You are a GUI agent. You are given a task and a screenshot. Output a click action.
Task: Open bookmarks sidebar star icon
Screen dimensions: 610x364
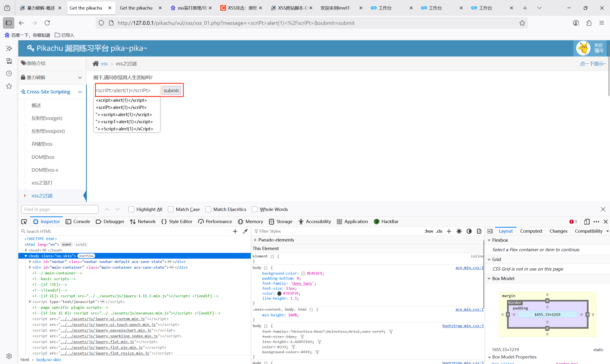click(x=9, y=86)
